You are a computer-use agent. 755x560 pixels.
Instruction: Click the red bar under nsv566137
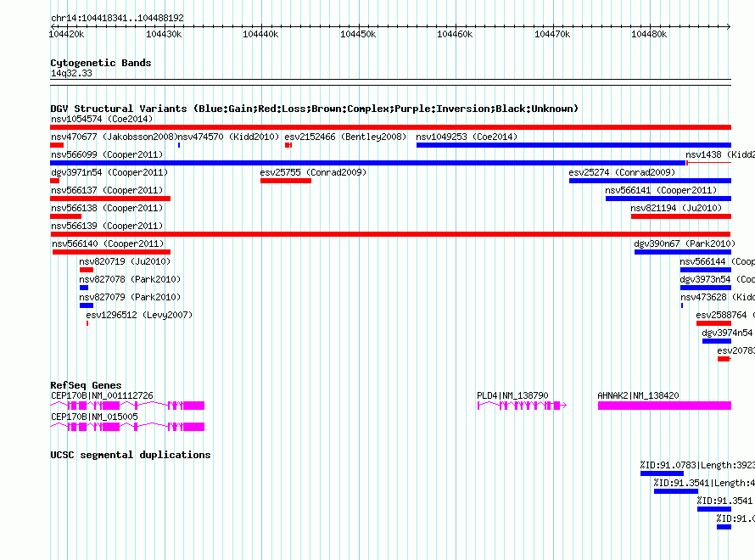(110, 199)
